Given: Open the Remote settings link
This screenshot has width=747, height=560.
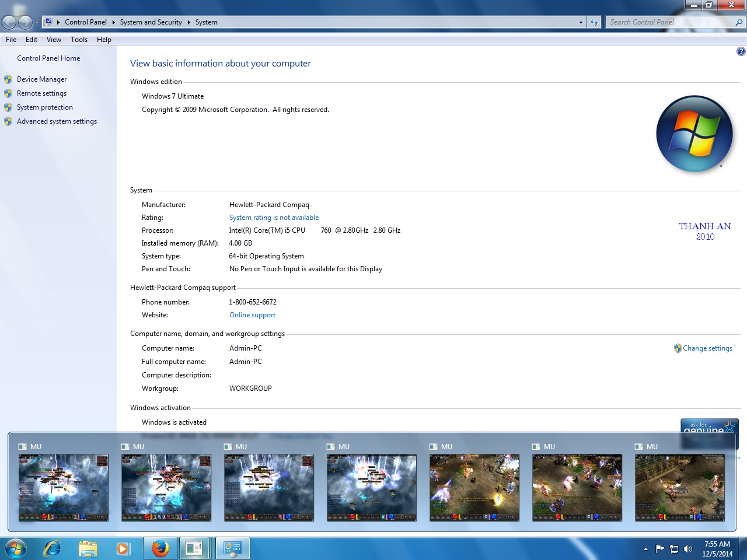Looking at the screenshot, I should [41, 93].
